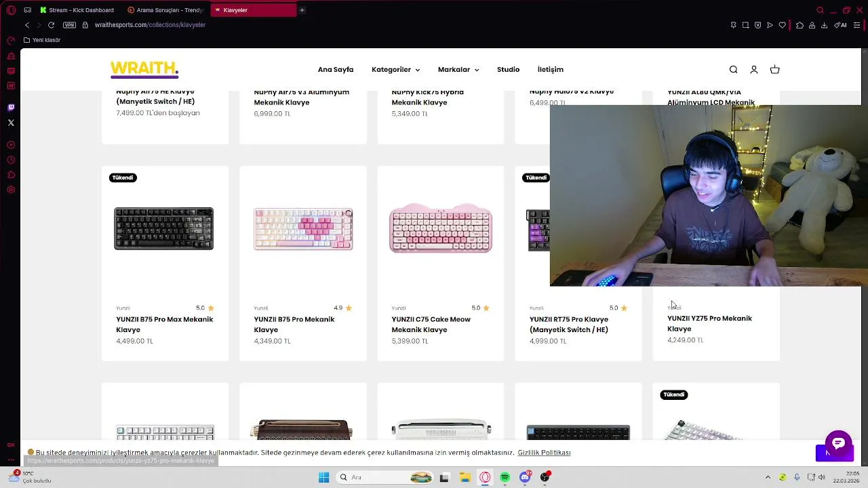Open Nuphy Air75 V3 Alüminyum Mekanik Klavye
The height and width of the screenshot is (488, 868).
302,97
